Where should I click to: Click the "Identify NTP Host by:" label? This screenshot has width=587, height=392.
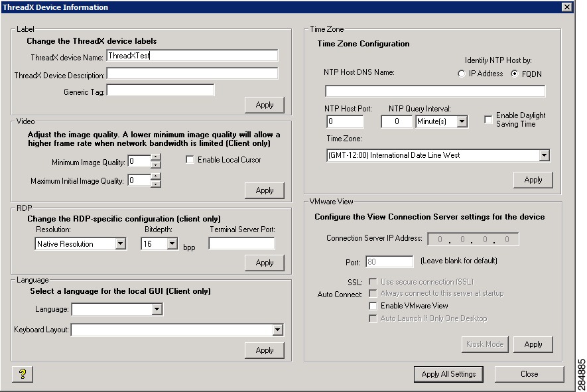pyautogui.click(x=498, y=60)
